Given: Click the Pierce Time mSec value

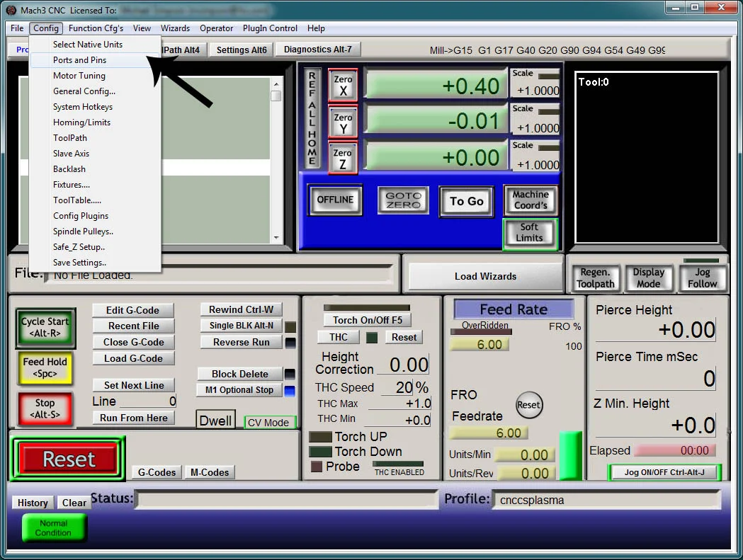Looking at the screenshot, I should tap(656, 379).
